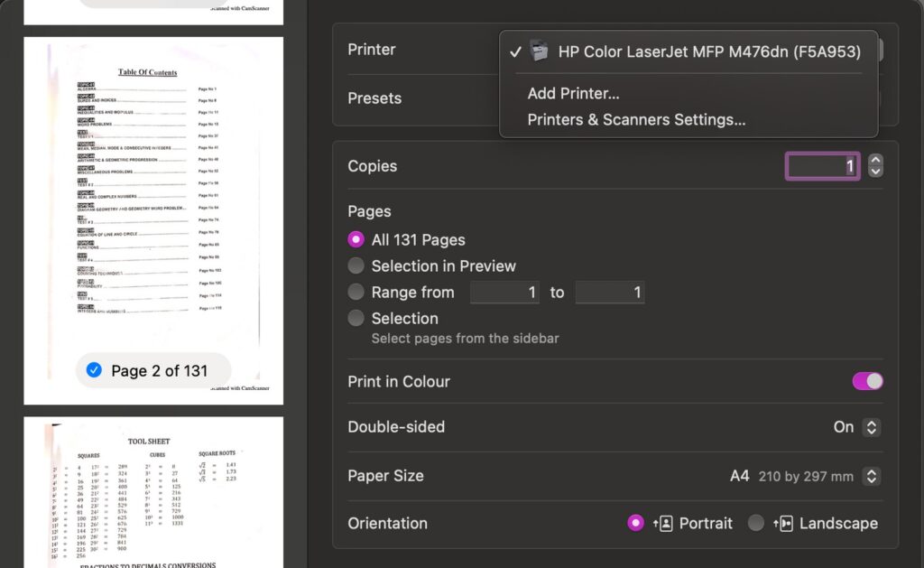Select the Range from radio button
924x568 pixels.
point(356,292)
